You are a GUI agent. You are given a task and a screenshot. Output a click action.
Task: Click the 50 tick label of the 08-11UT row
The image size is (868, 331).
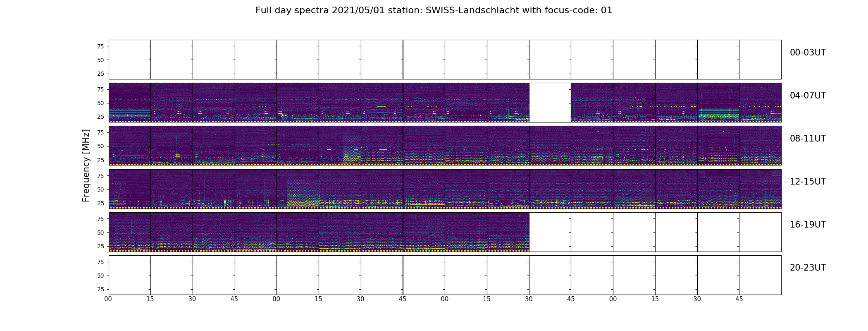pyautogui.click(x=100, y=146)
